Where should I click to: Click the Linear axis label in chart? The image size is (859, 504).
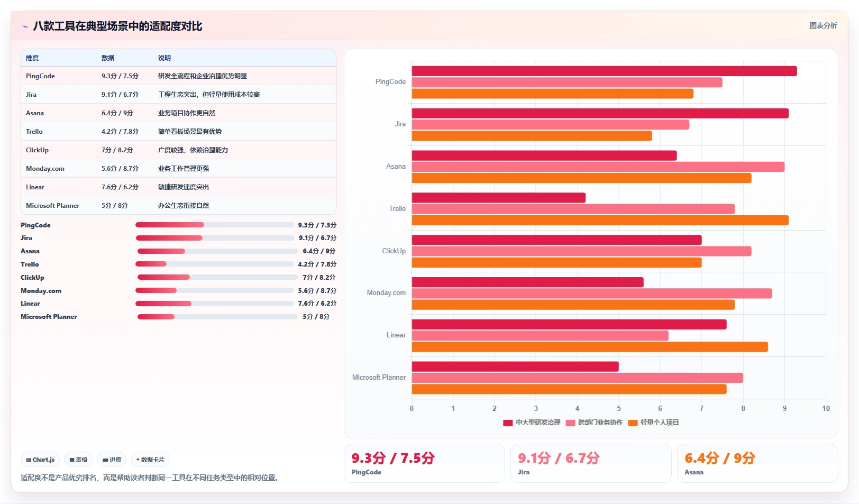tap(396, 335)
